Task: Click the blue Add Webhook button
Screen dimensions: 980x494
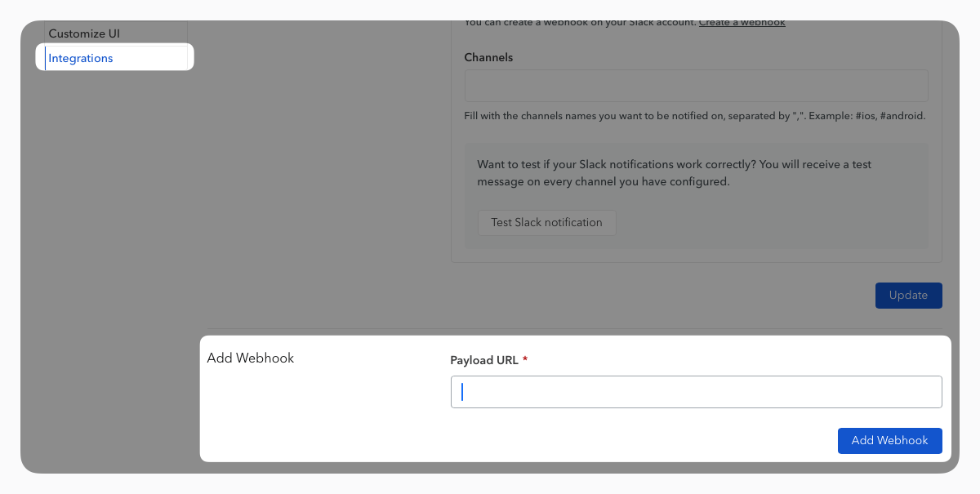Action: click(x=889, y=441)
